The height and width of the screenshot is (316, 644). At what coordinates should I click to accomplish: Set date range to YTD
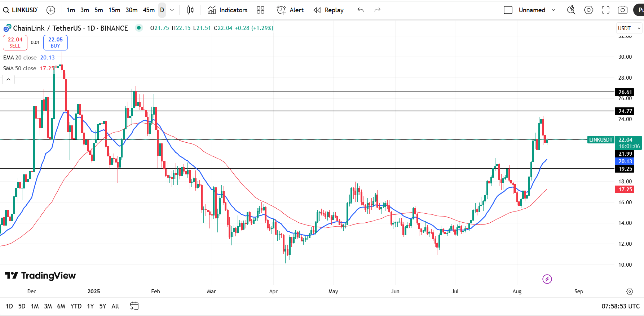click(x=76, y=306)
